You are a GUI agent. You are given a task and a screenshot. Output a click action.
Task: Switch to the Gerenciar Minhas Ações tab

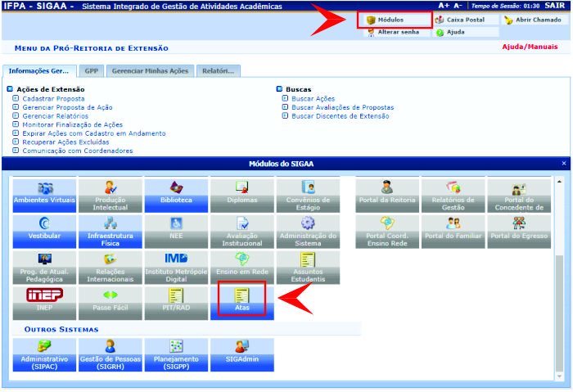click(x=150, y=71)
